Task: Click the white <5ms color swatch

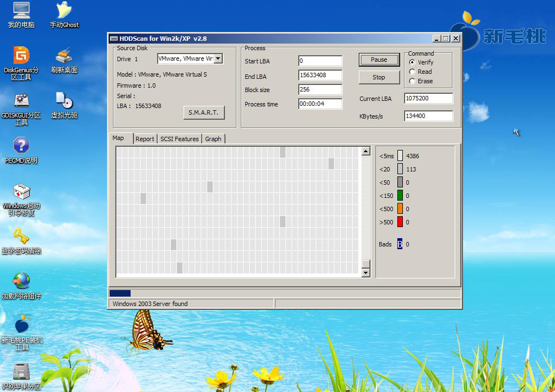Action: pyautogui.click(x=400, y=155)
